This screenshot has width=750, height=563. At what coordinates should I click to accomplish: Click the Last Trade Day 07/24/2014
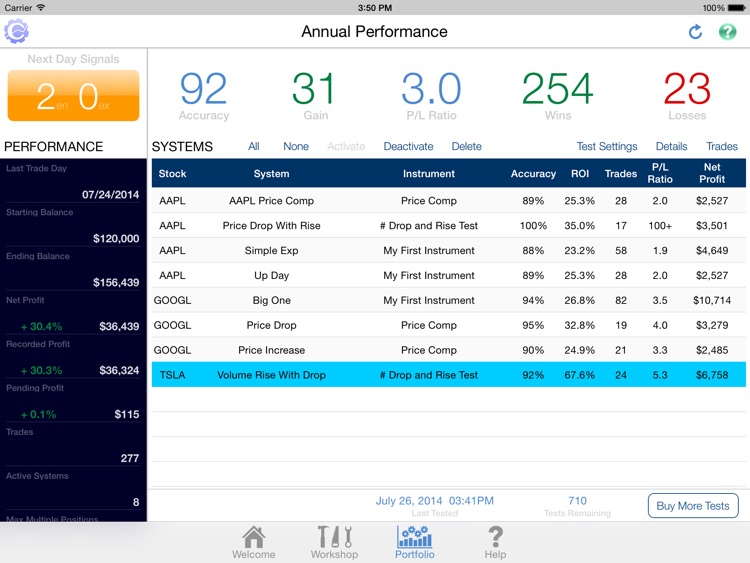point(110,195)
